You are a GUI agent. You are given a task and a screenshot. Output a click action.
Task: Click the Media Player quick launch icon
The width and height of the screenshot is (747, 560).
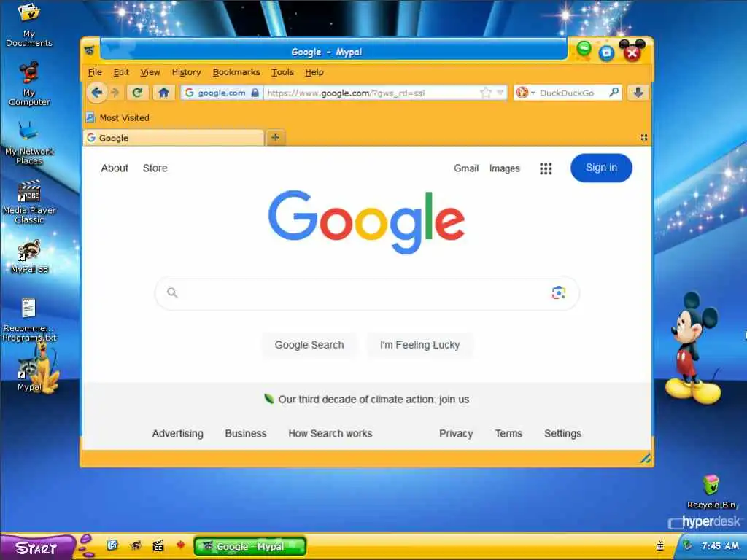pos(158,545)
